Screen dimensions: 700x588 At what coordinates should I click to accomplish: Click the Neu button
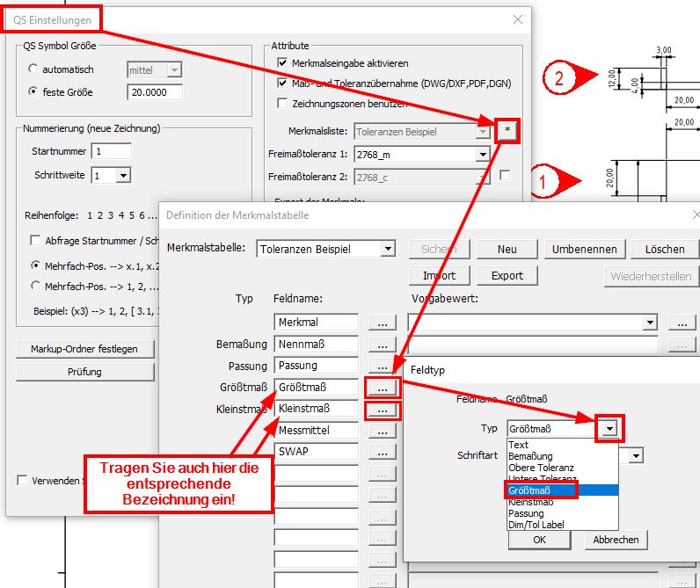tap(507, 249)
